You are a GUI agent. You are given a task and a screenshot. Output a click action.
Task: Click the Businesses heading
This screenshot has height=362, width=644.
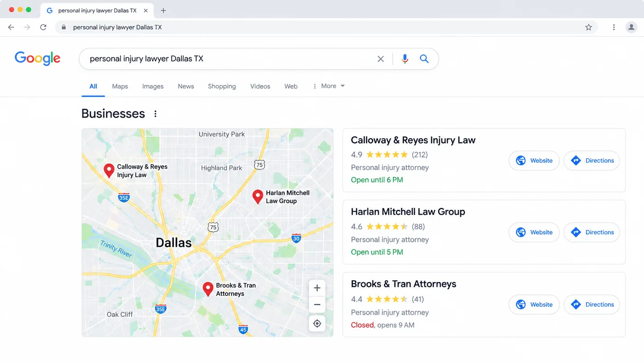[x=113, y=113]
